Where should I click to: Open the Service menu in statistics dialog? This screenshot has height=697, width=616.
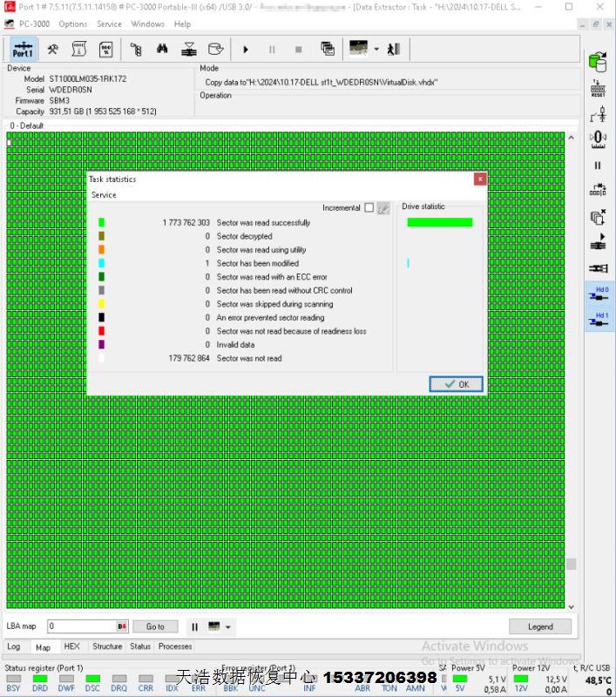pos(104,195)
